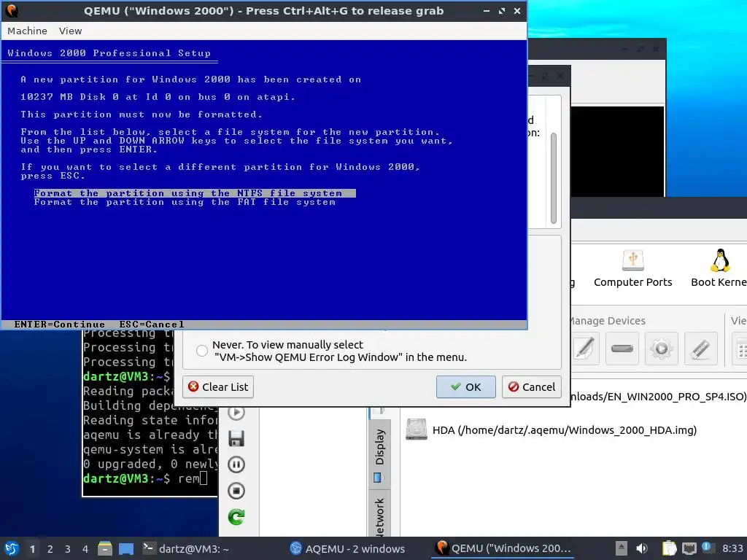Open the Machine menu in QEMU
Viewport: 747px width, 560px height.
(x=27, y=31)
